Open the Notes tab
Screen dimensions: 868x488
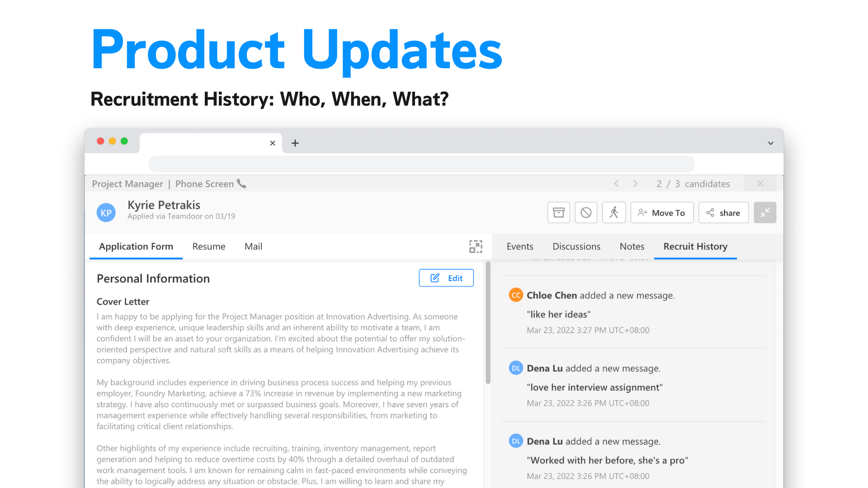[x=632, y=246]
